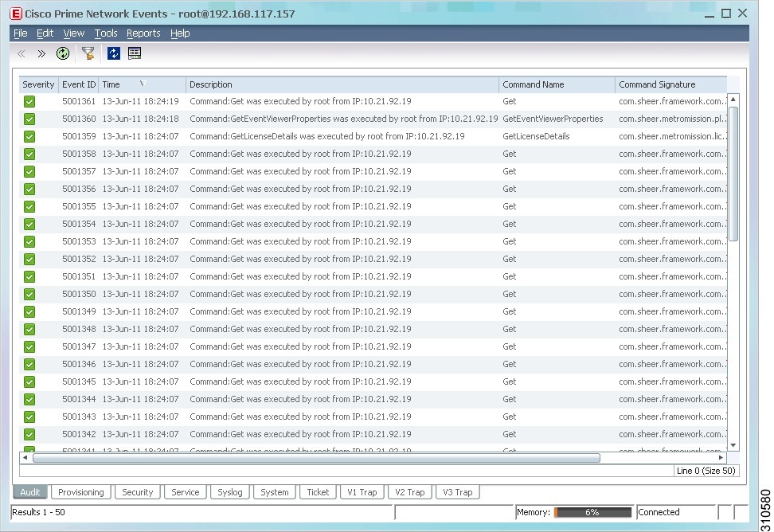
Task: Click severity icon of event 5001361
Action: (x=29, y=102)
